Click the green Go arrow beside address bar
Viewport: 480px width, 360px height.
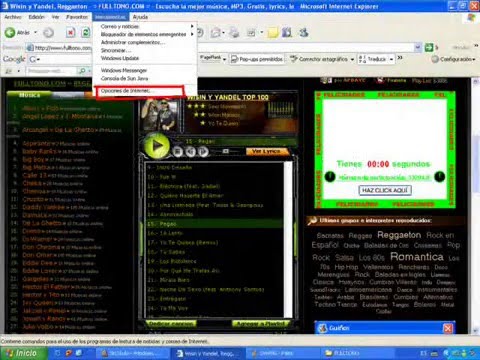click(429, 48)
